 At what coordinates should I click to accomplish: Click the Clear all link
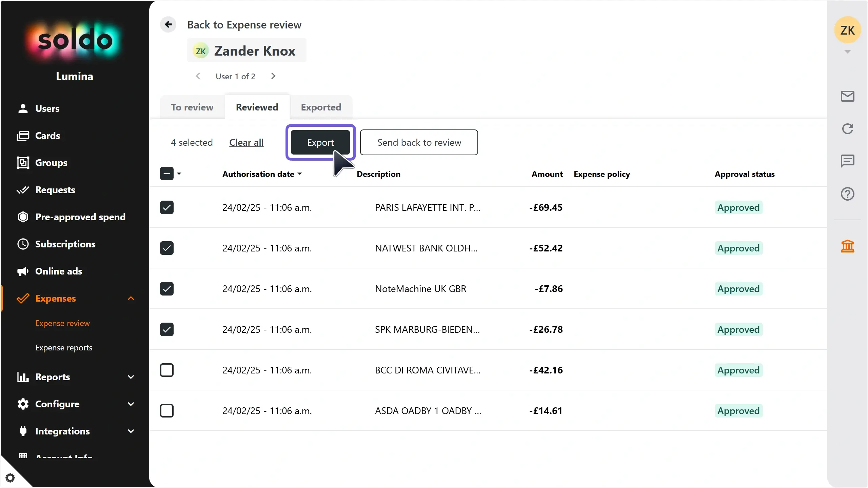[246, 142]
